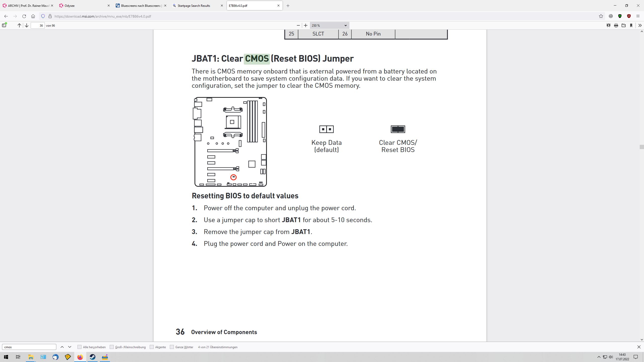
Task: Download the PDF file
Action: 624,25
